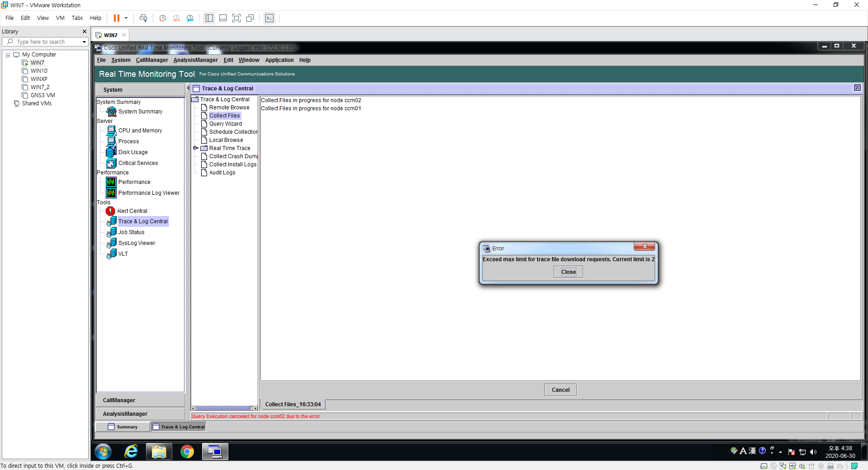Open the power options dropdown arrow
This screenshot has height=470, width=868.
tap(126, 18)
